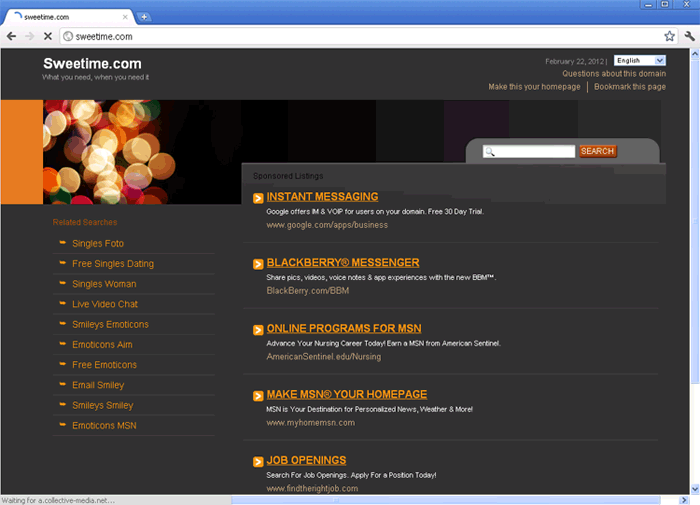Open a new tab with the plus button

click(x=144, y=16)
